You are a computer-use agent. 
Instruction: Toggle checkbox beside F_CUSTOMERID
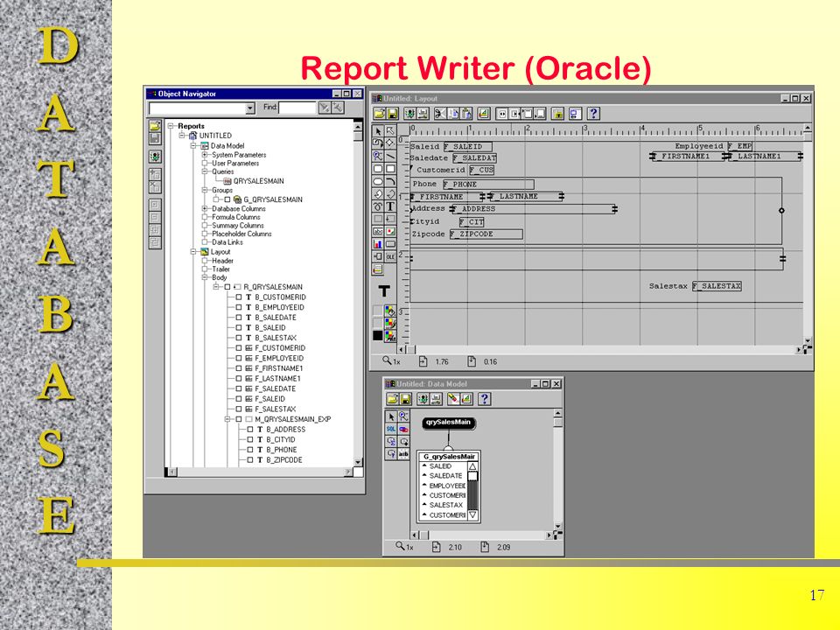click(x=239, y=348)
